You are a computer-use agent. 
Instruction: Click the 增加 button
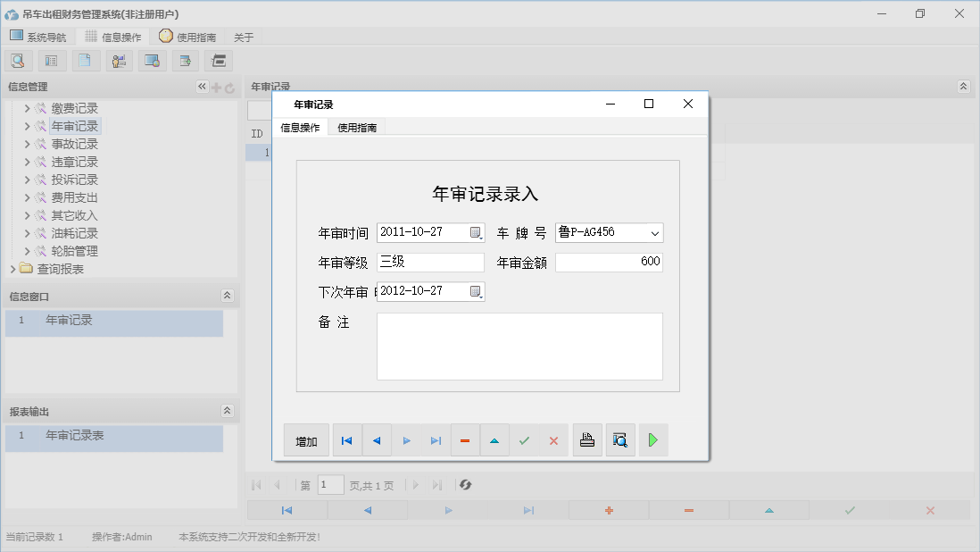coord(305,439)
